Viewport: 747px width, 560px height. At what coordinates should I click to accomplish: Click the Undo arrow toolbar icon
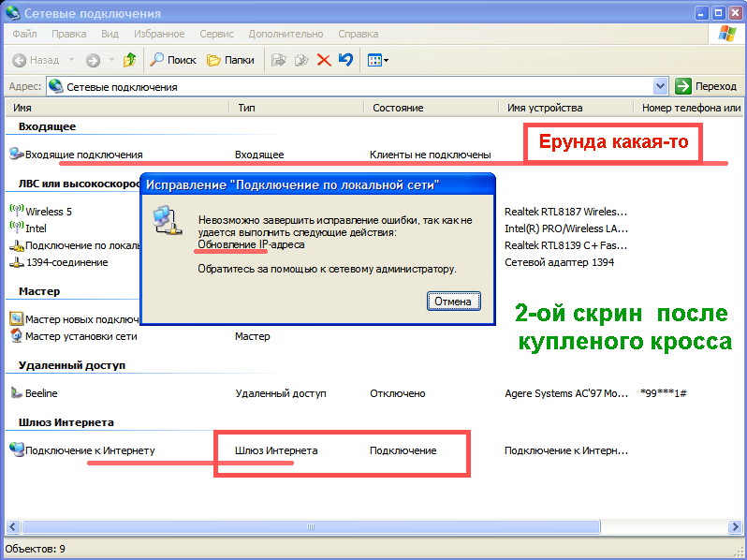click(345, 60)
